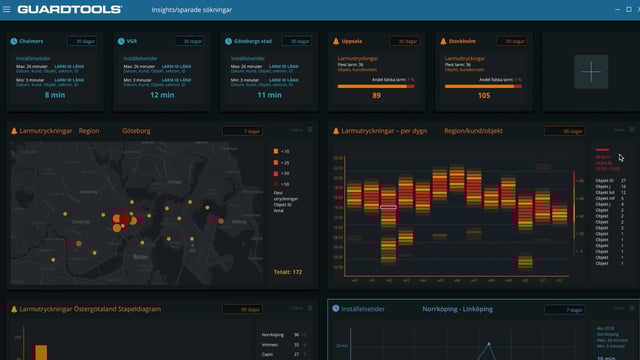Click the '< 50' legend red swatch

pyautogui.click(x=276, y=173)
